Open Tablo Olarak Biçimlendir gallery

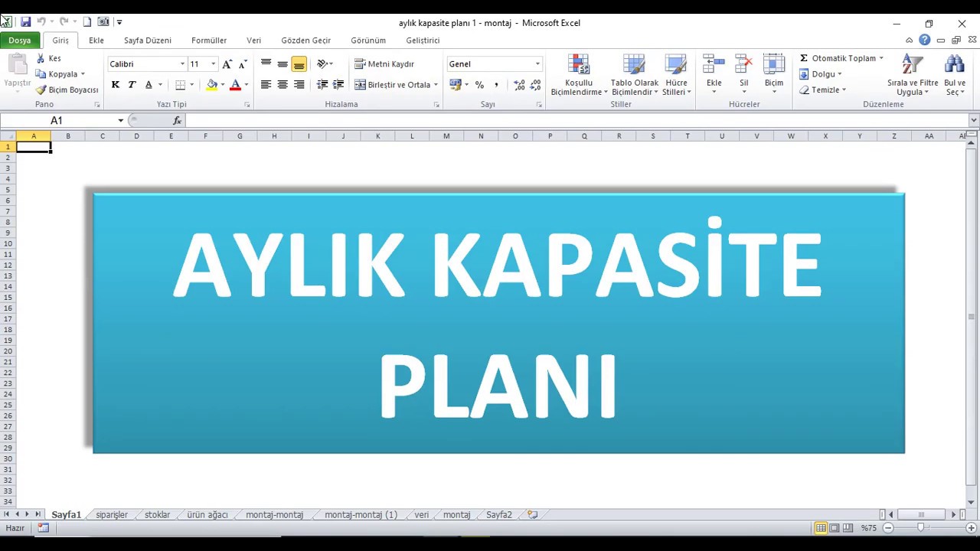click(635, 75)
